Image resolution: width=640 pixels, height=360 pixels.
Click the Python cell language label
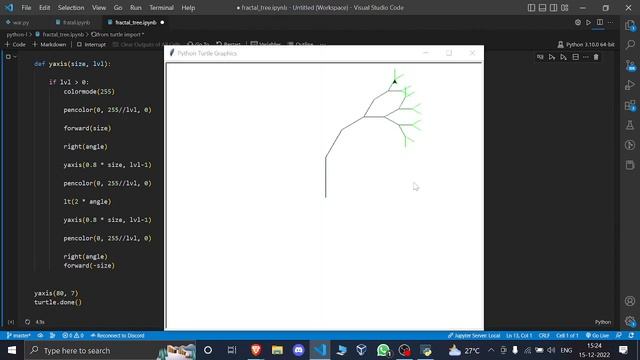603,322
